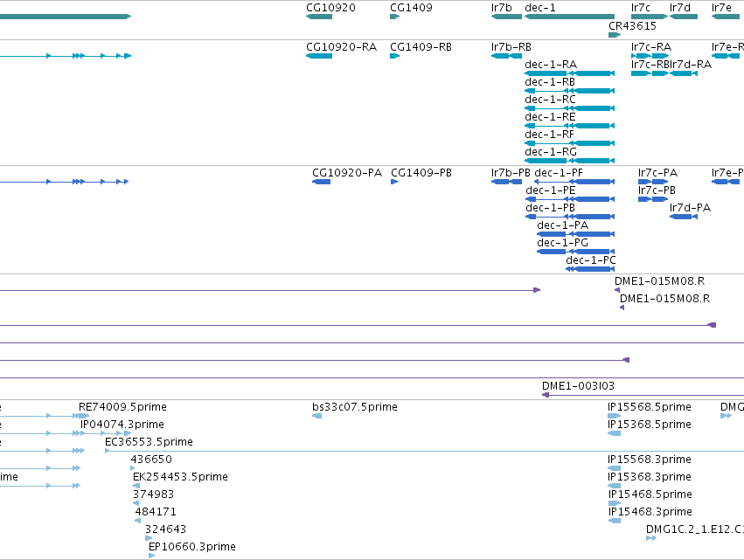
Task: Select the dec-1-PB protein feature
Action: [x=570, y=217]
